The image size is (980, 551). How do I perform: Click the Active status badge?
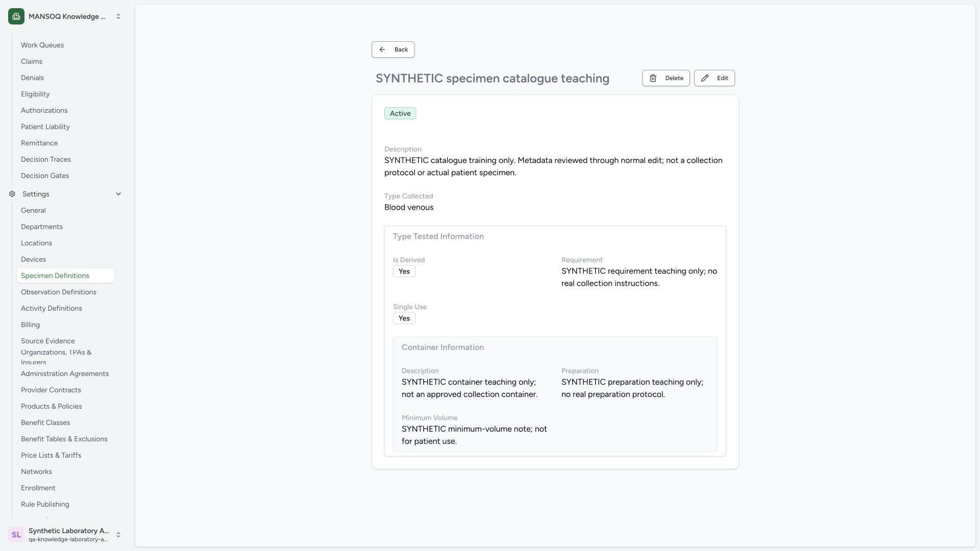400,113
